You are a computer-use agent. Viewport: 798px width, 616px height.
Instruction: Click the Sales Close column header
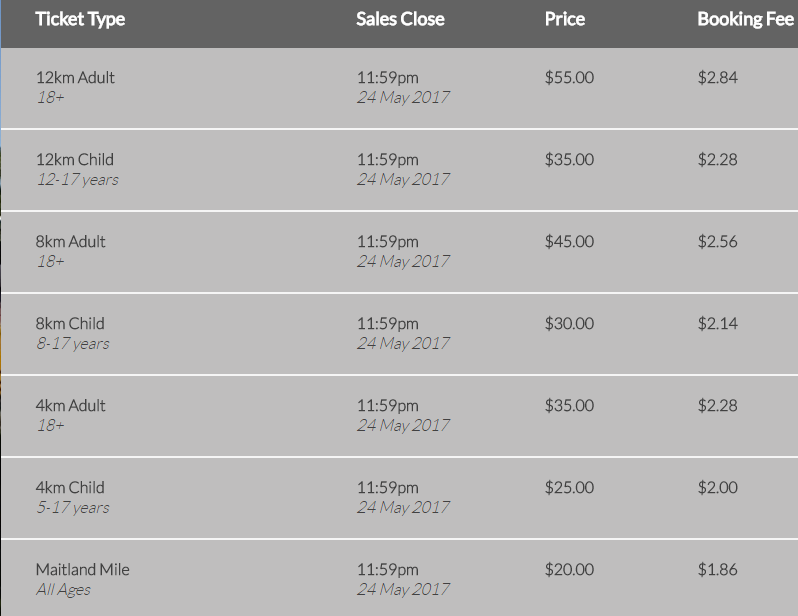tap(400, 19)
